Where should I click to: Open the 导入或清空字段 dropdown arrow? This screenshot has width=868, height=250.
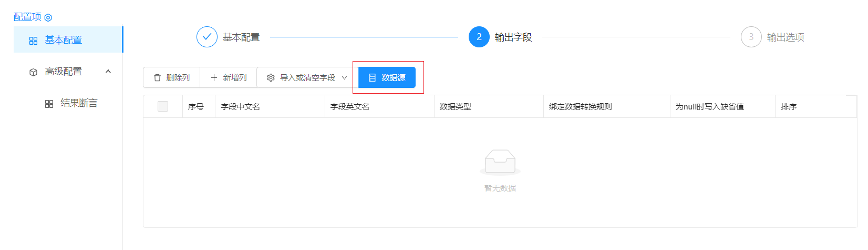pyautogui.click(x=345, y=78)
